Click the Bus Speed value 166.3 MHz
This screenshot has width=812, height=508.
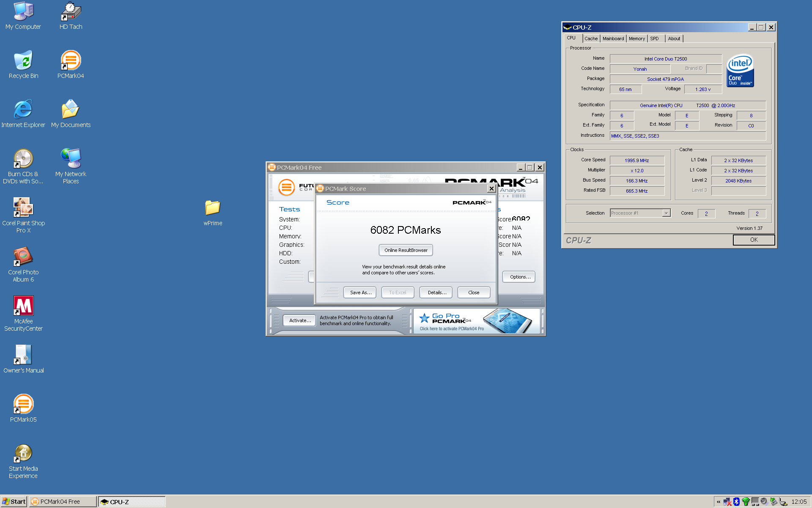637,181
